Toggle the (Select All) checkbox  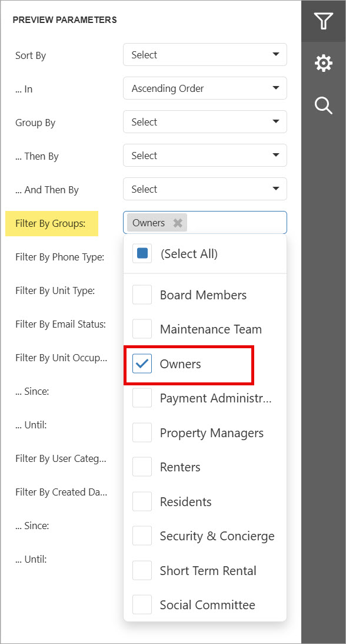point(142,254)
